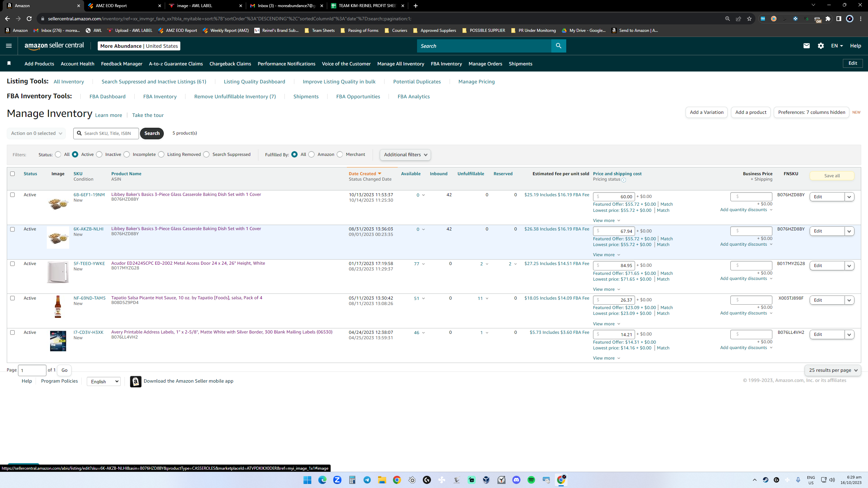Click the Tapatio hot sauce product thumbnail
The width and height of the screenshot is (868, 488).
tap(58, 306)
